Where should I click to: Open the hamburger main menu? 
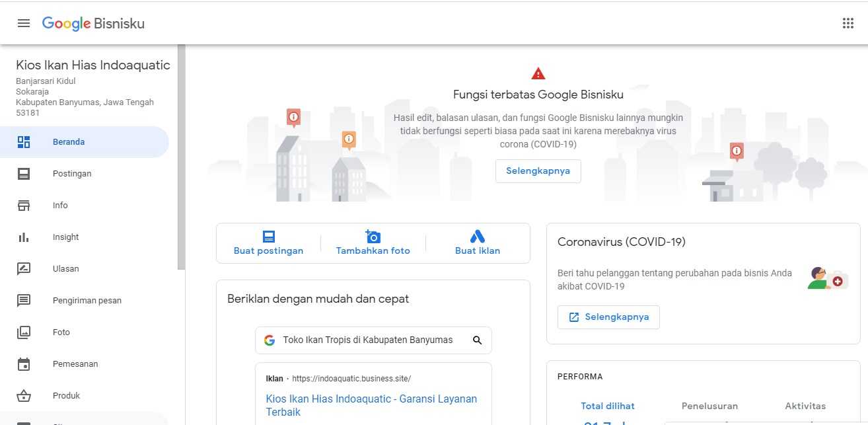[x=24, y=23]
